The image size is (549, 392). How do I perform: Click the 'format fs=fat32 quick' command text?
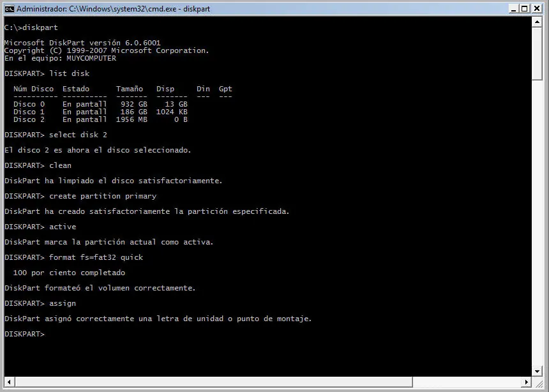(96, 257)
